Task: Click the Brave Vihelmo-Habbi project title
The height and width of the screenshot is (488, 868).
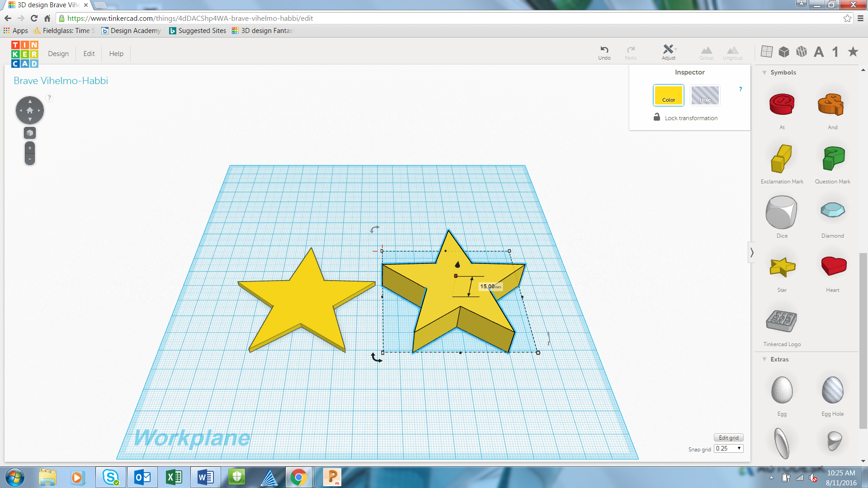Action: (61, 80)
